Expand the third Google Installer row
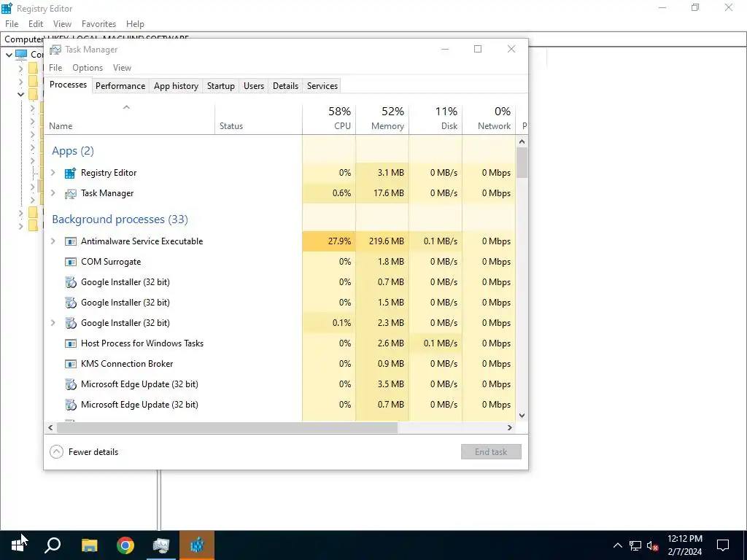 (53, 323)
